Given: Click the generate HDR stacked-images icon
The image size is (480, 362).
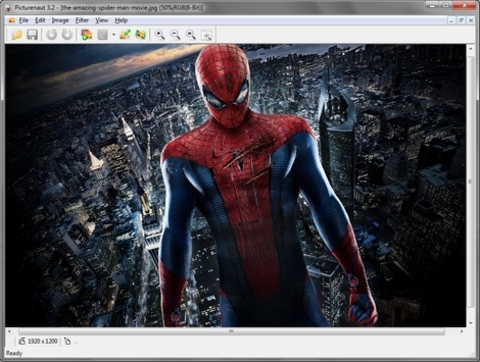Looking at the screenshot, I should tap(87, 35).
